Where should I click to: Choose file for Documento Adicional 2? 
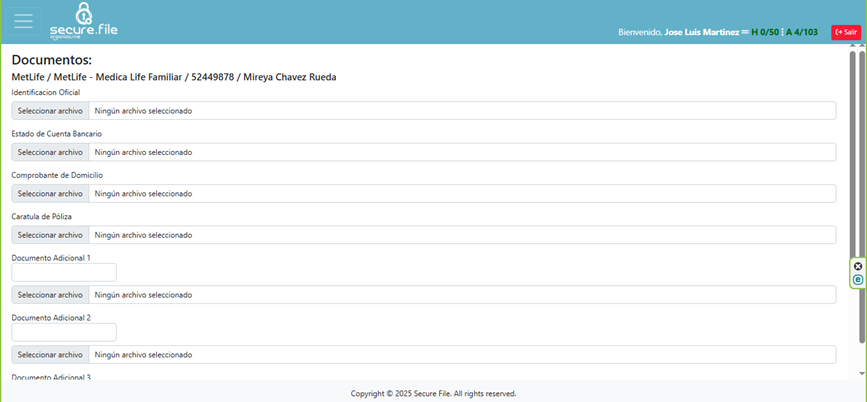click(x=50, y=355)
